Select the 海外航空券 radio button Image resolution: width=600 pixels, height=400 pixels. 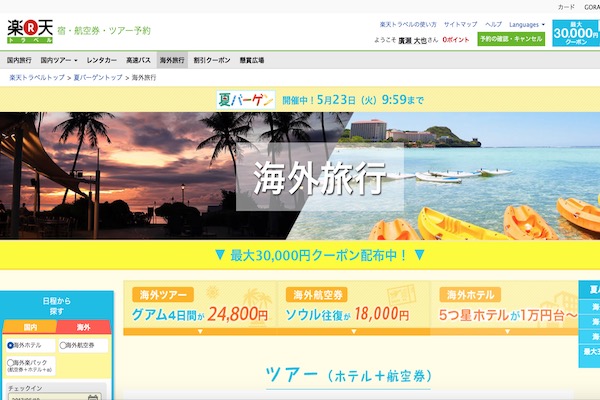(x=63, y=345)
